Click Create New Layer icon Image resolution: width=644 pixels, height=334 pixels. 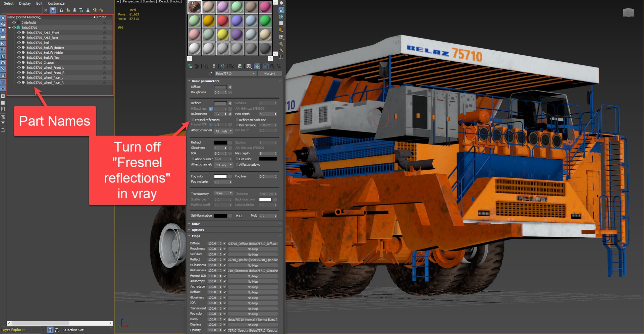(x=68, y=10)
